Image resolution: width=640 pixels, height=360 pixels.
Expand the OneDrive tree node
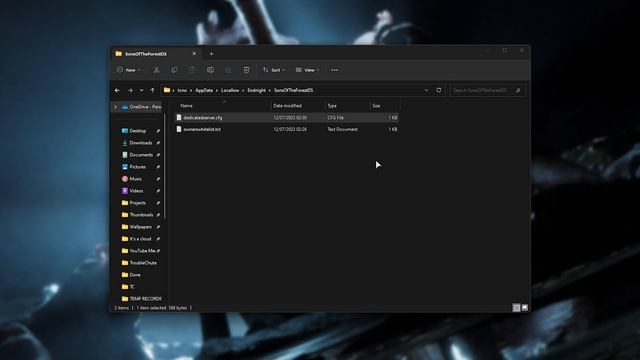pyautogui.click(x=115, y=107)
